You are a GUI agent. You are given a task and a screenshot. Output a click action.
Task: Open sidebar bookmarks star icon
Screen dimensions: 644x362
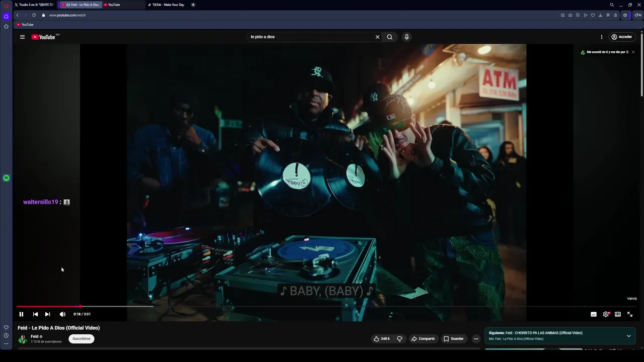pos(6,26)
